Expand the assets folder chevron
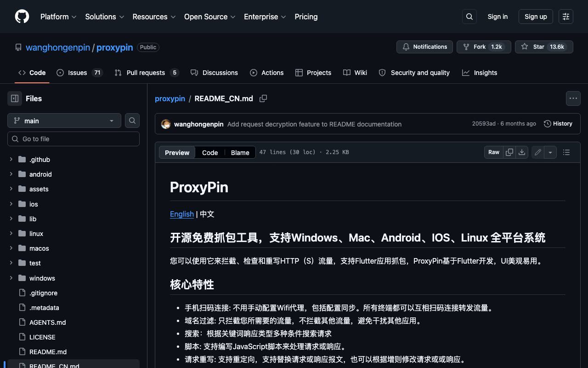 click(11, 189)
